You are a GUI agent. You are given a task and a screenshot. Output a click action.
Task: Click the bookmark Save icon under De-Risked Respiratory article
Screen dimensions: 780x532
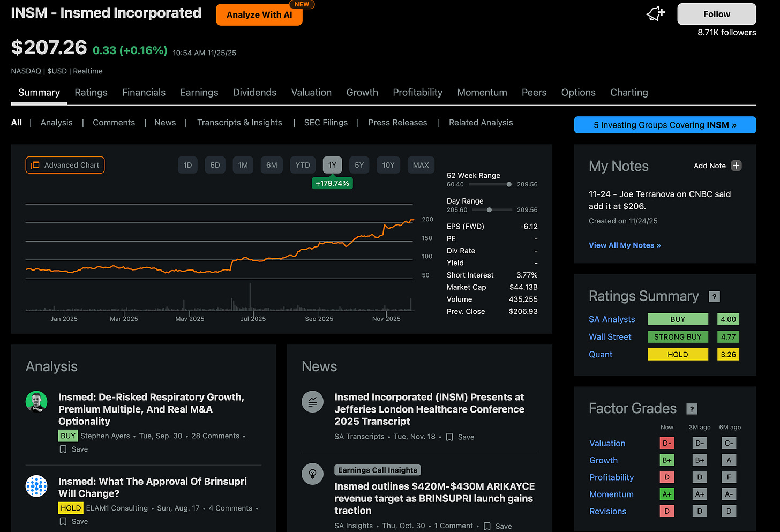click(63, 449)
